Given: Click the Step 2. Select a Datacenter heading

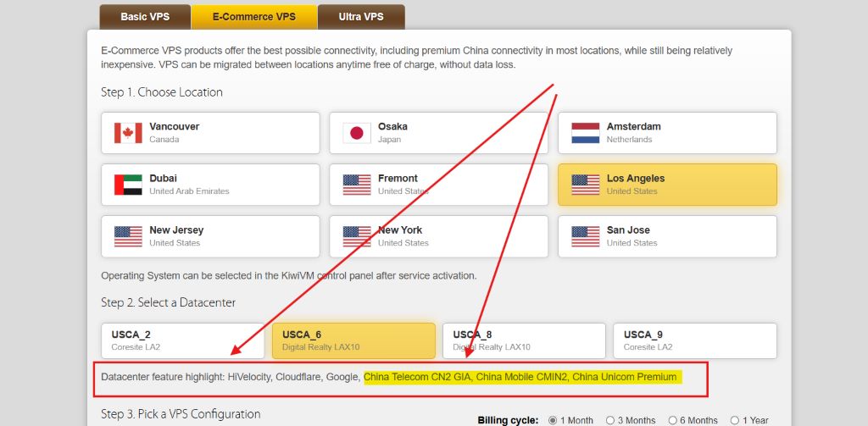Looking at the screenshot, I should (x=169, y=302).
